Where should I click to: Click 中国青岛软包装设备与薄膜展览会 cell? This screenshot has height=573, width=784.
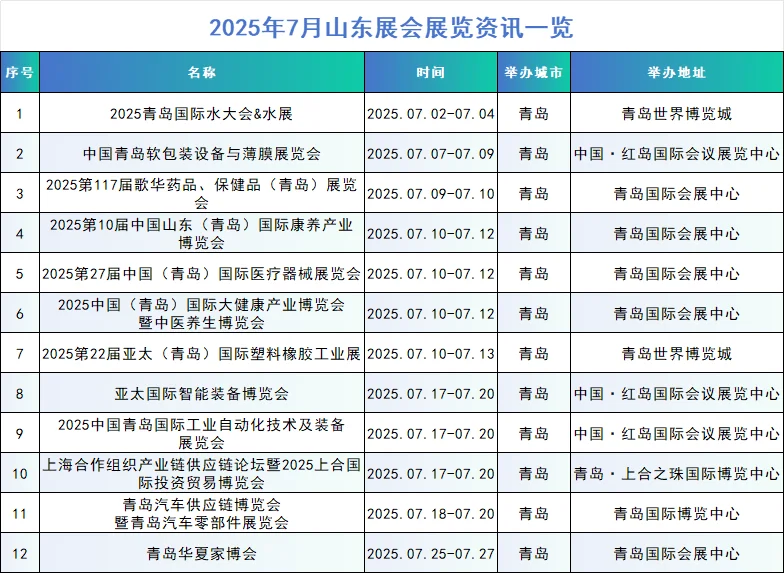[202, 154]
